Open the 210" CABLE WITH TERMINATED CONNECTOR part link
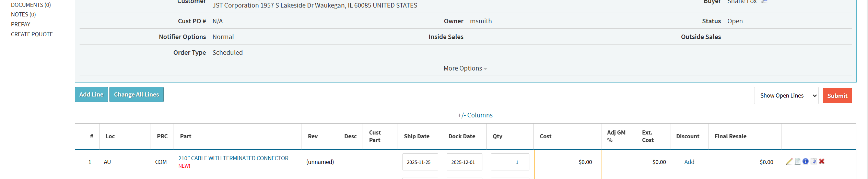 pos(233,158)
